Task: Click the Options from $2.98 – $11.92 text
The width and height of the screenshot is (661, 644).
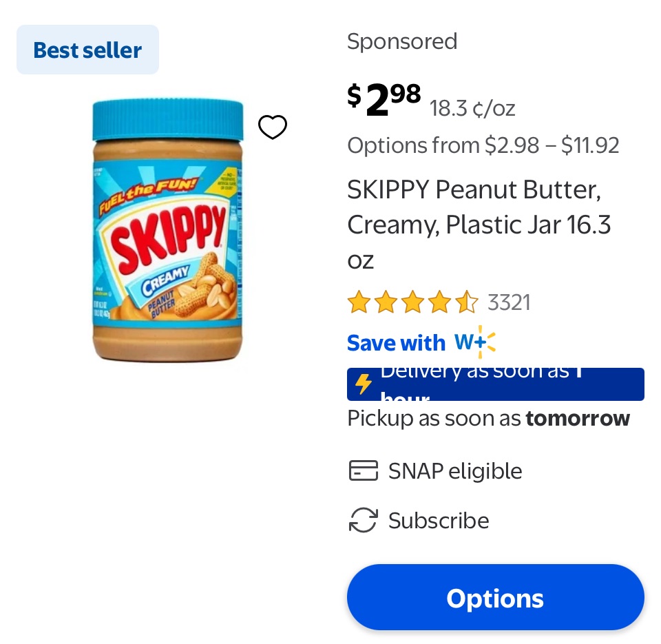Action: click(x=483, y=145)
